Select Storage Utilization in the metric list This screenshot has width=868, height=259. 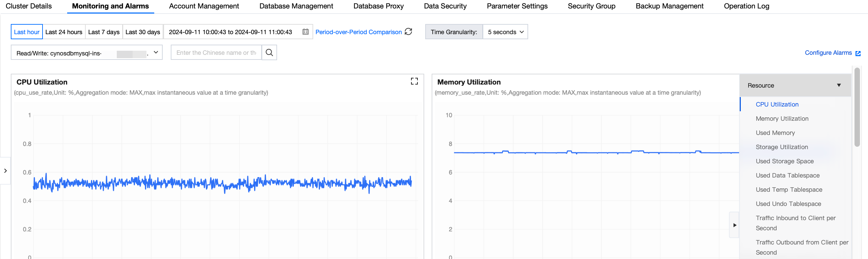782,147
